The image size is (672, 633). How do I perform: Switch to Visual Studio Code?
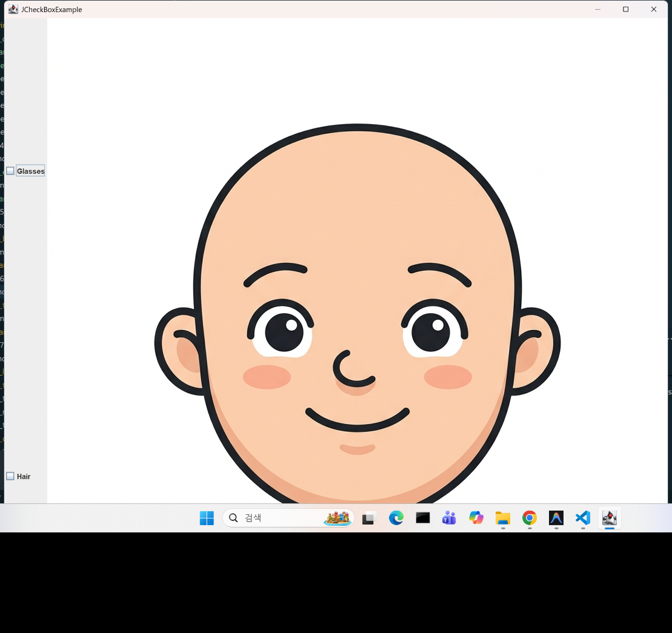point(583,519)
